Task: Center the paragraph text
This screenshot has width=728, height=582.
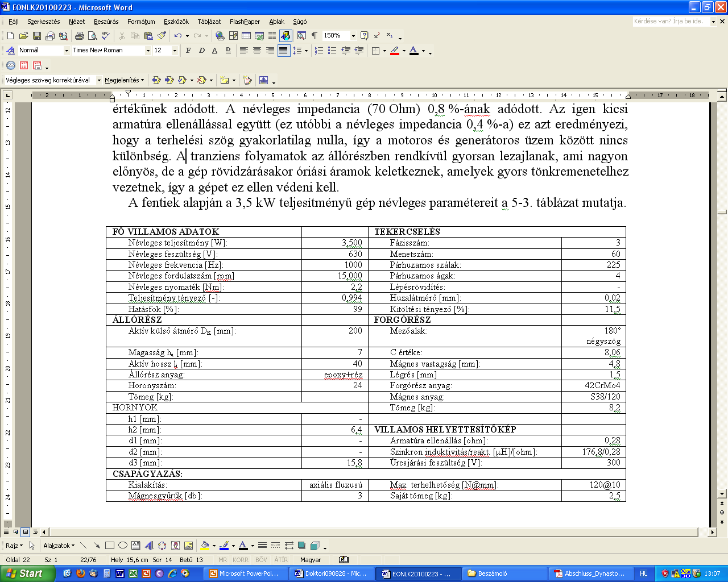Action: 257,51
